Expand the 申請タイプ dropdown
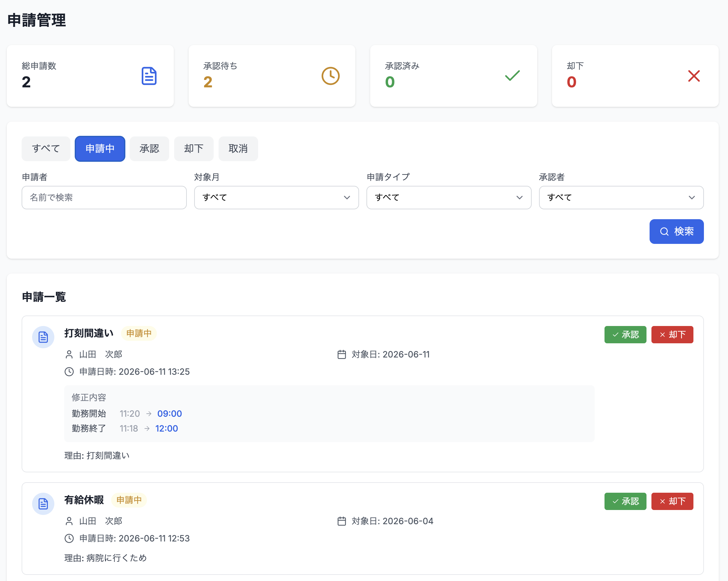 click(449, 198)
